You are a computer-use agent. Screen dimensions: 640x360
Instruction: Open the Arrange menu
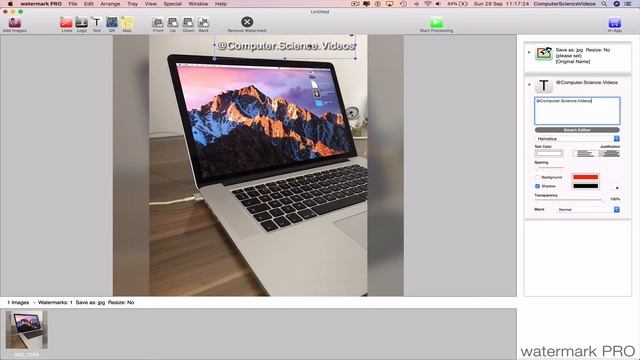pos(110,4)
